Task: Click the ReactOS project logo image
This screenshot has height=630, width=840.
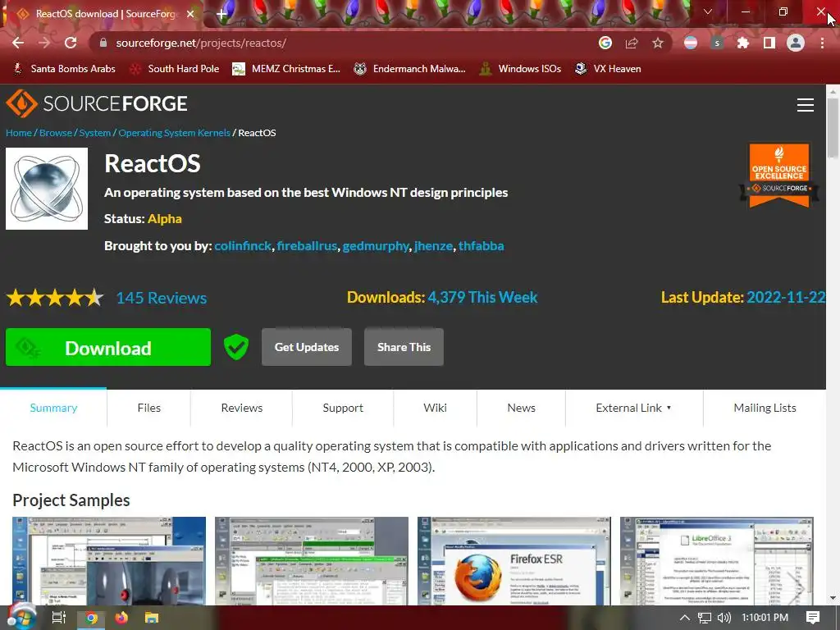Action: [47, 189]
